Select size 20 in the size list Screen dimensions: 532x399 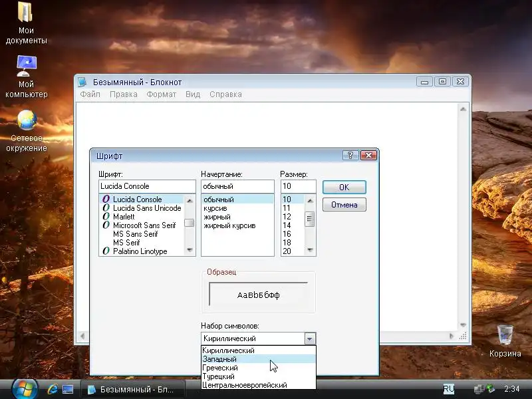coord(293,251)
